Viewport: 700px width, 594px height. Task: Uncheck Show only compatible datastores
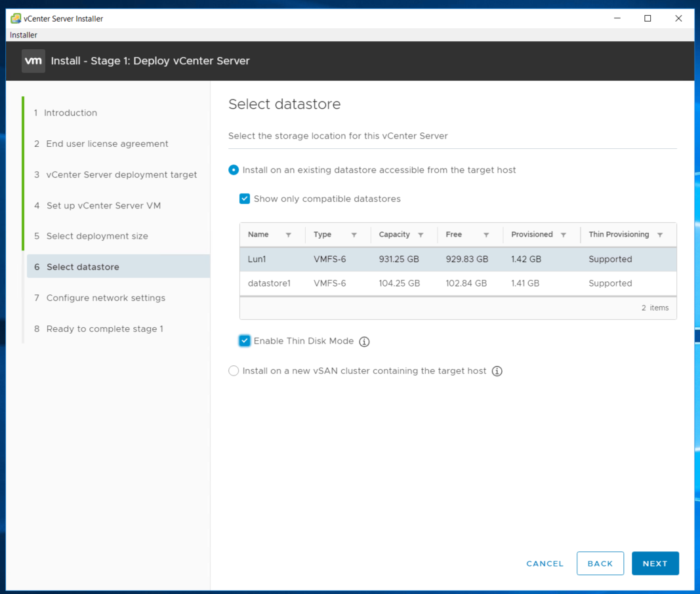pyautogui.click(x=245, y=199)
